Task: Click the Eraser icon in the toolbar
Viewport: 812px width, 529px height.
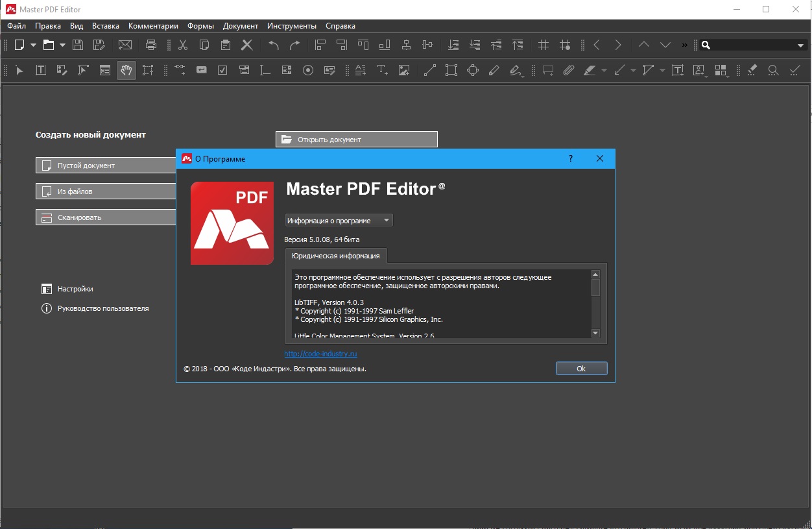Action: click(x=752, y=70)
